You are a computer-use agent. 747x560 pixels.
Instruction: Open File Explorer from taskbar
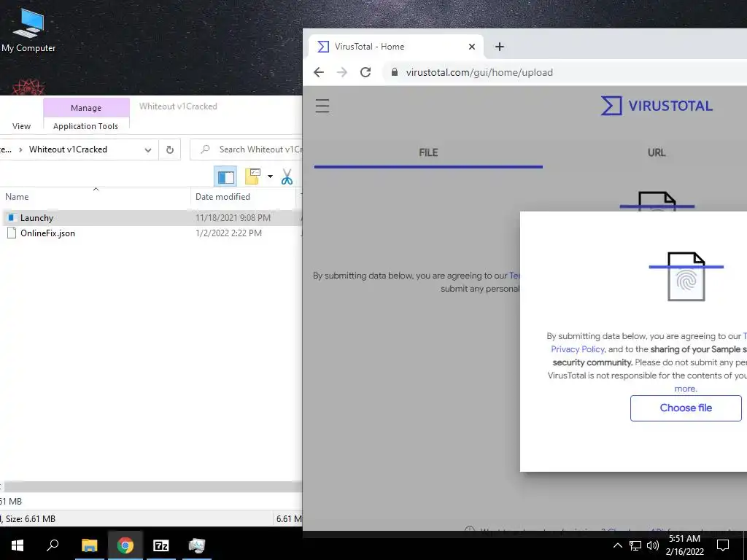[89, 545]
